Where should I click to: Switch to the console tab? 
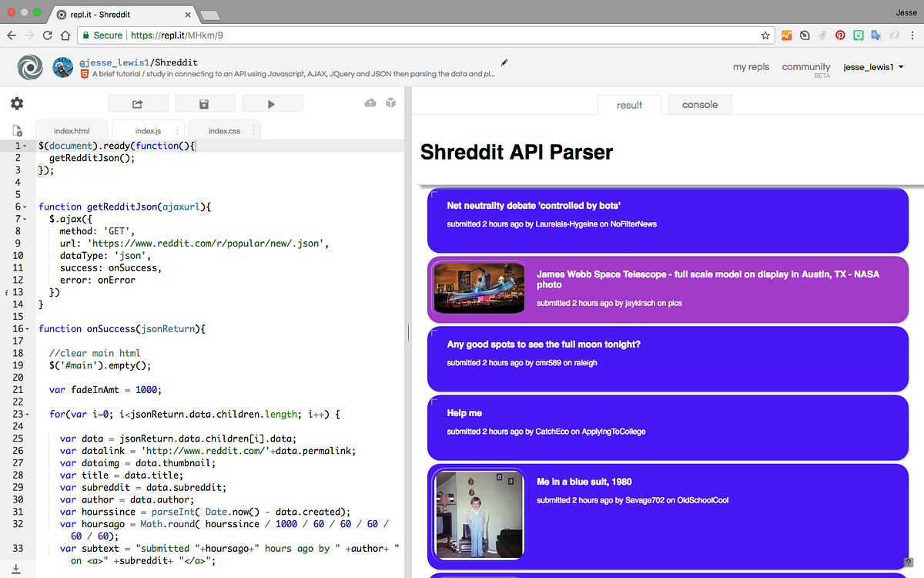click(699, 104)
